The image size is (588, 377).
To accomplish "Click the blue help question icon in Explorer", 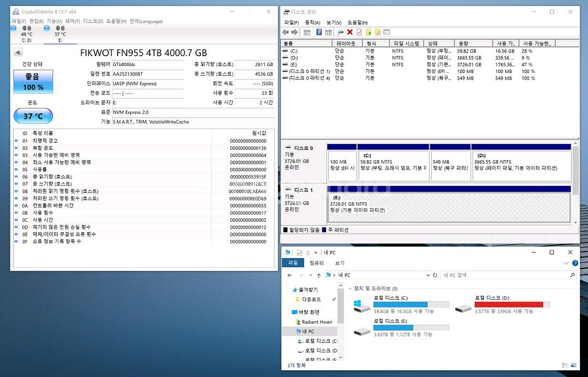I will click(575, 263).
